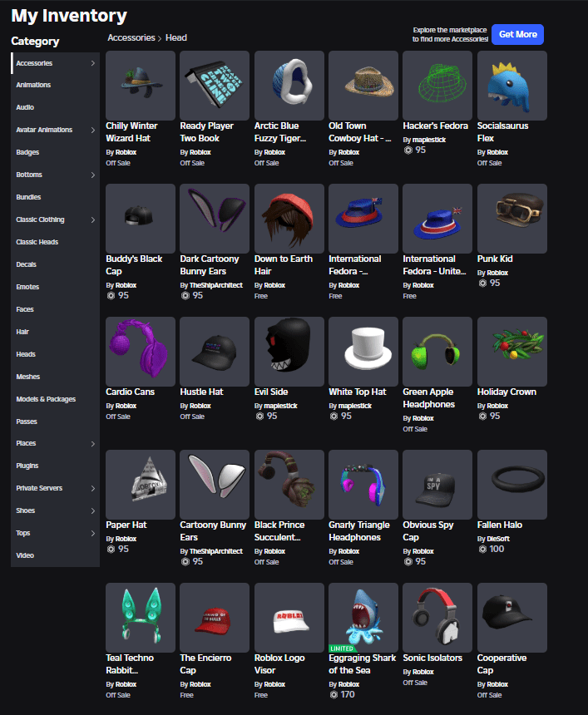Select the Classic Heads category
Image resolution: width=588 pixels, height=715 pixels.
coord(55,242)
